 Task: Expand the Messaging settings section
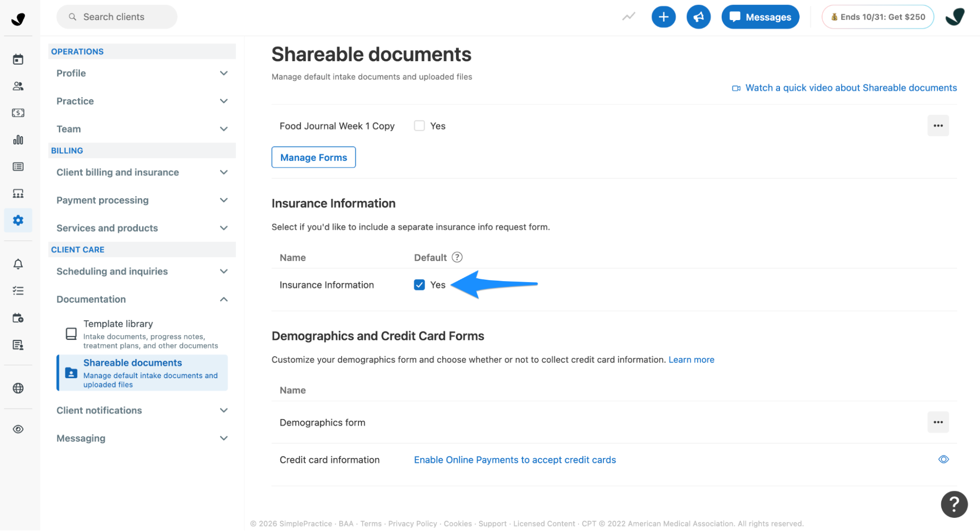[x=142, y=438]
